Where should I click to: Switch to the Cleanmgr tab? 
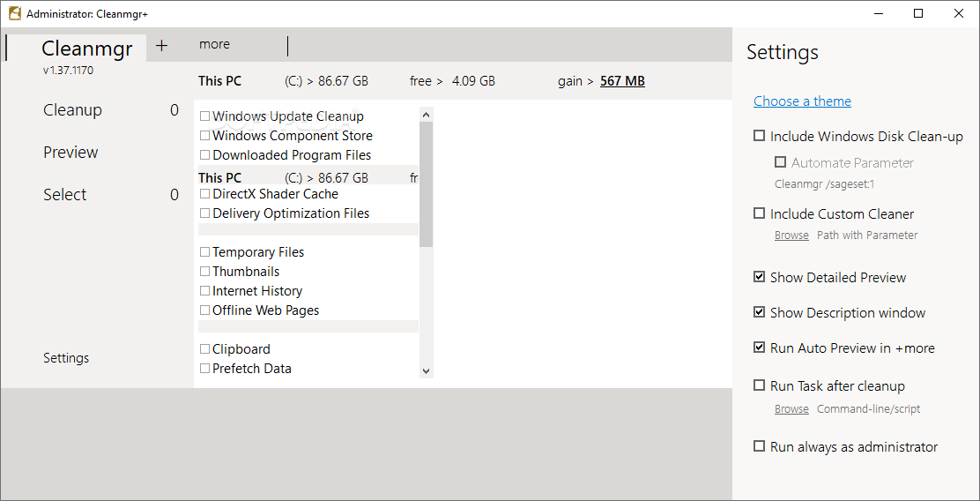pyautogui.click(x=87, y=49)
